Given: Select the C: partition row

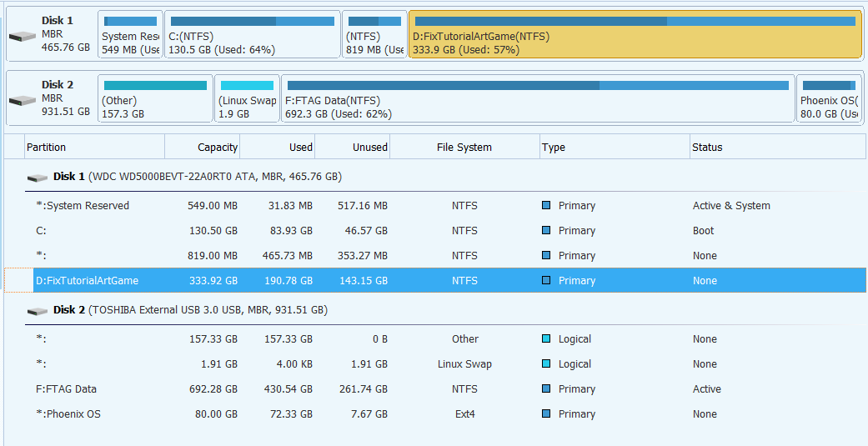Looking at the screenshot, I should [x=435, y=230].
